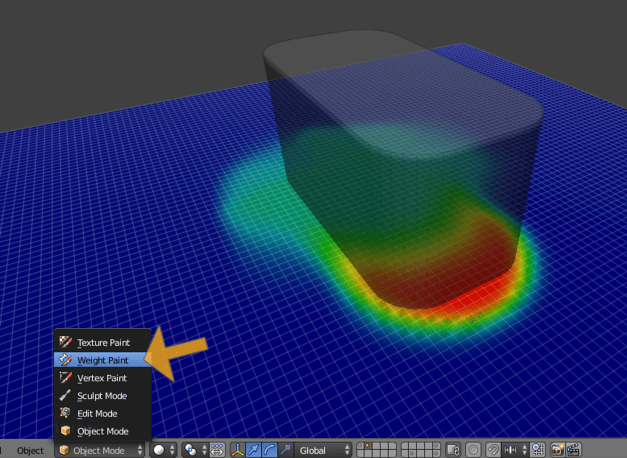Switch to Vertex Paint mode
Screen dimensions: 627x458
click(102, 378)
